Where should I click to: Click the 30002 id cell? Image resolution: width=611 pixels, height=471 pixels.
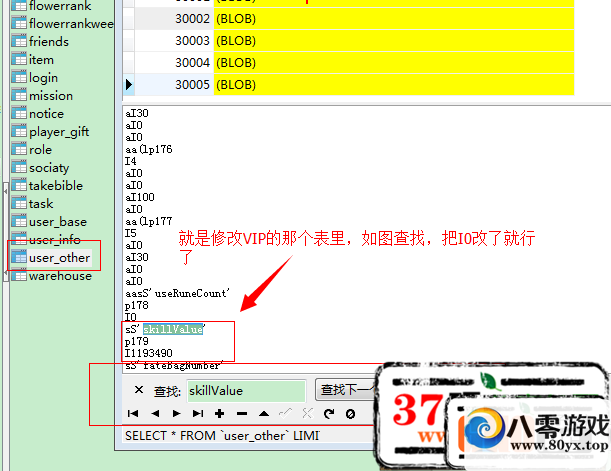pos(174,19)
